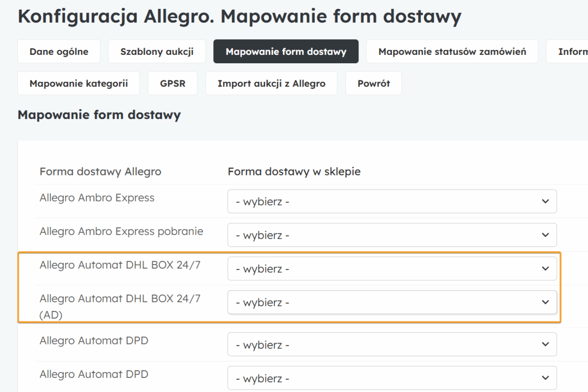Expand dropdown for Allegro Ambro Express
588x392 pixels.
coord(392,201)
